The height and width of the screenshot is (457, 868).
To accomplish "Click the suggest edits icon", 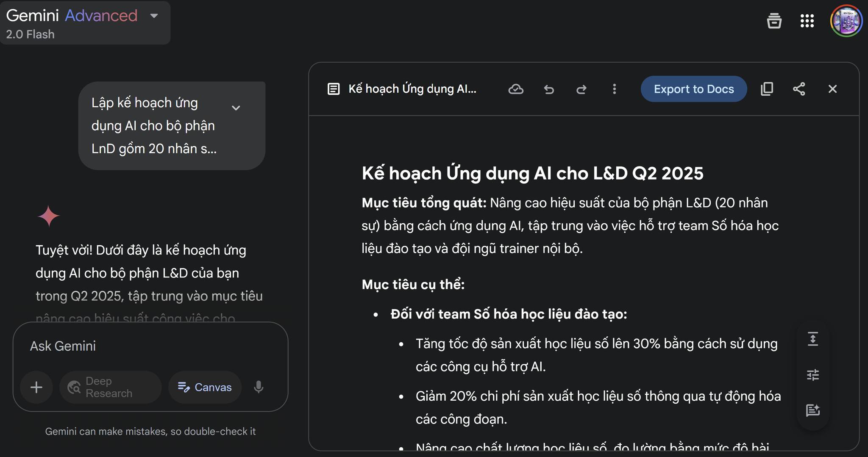I will 812,410.
